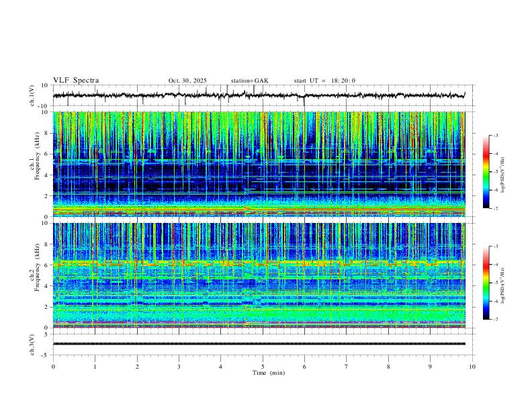Click the "8" kHz tick of ch.1 spectrogram
Viewport: 532px width, 411px height.
pyautogui.click(x=46, y=133)
